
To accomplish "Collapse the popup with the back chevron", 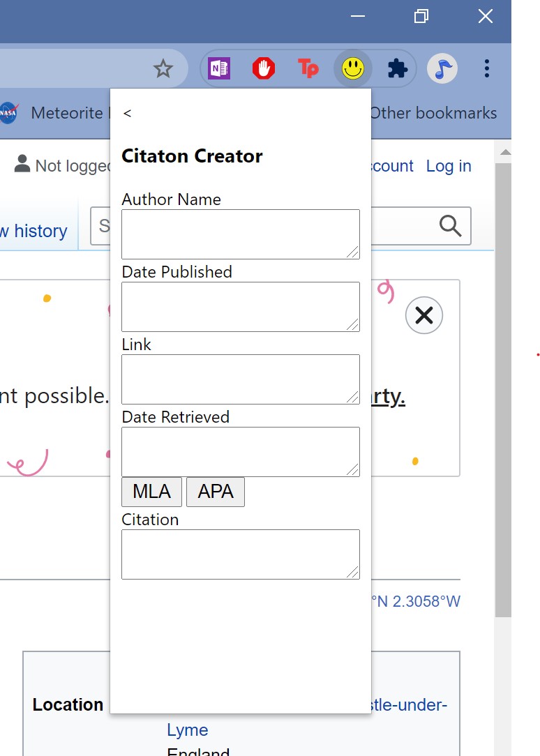I will coord(128,112).
